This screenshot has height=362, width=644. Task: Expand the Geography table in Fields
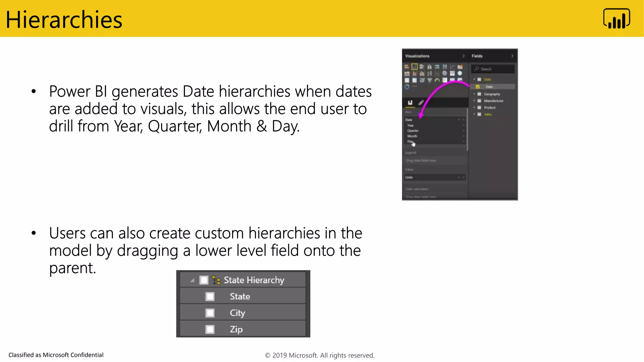click(x=474, y=94)
